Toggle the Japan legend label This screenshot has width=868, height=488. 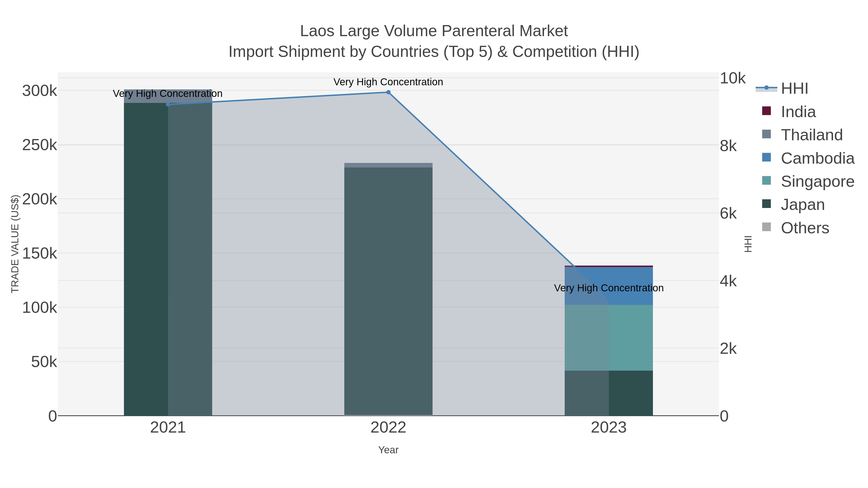[x=803, y=205]
